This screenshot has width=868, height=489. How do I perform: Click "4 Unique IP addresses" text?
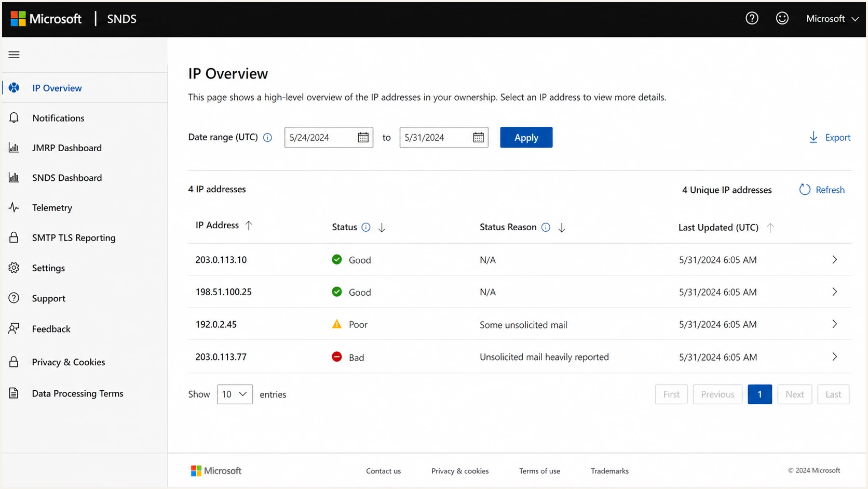[x=727, y=190]
